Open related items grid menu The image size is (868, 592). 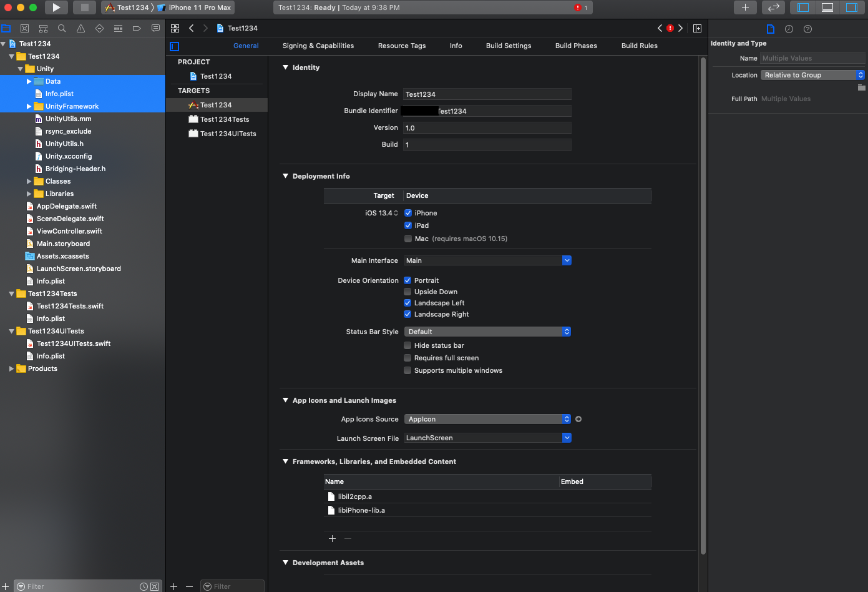click(x=175, y=28)
